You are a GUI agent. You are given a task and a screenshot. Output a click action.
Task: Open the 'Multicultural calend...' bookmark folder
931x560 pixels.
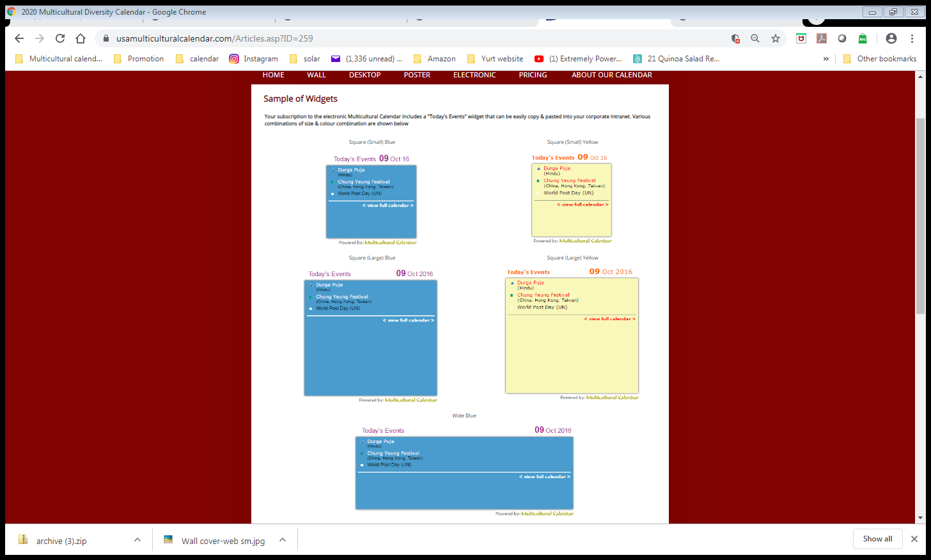tap(58, 59)
